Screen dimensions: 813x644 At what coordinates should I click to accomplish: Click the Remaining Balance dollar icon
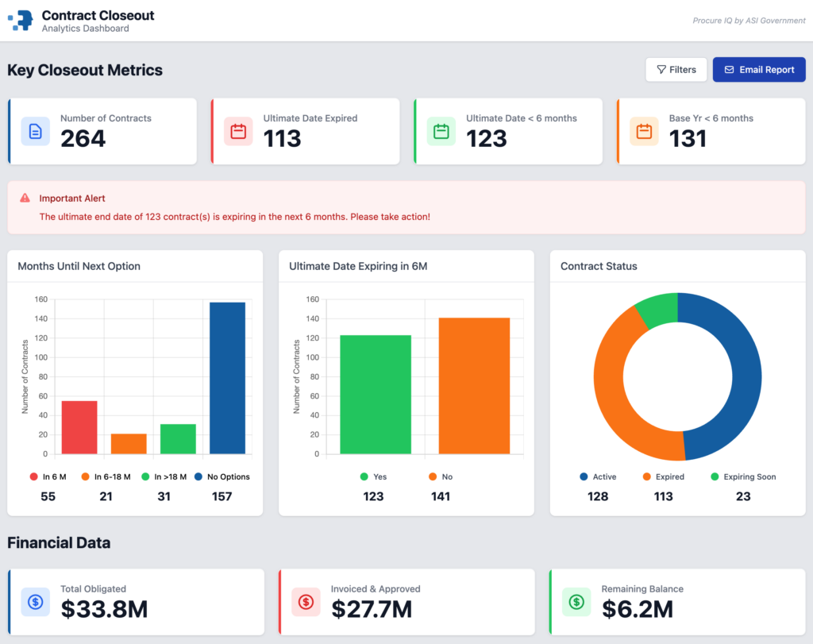coord(576,602)
